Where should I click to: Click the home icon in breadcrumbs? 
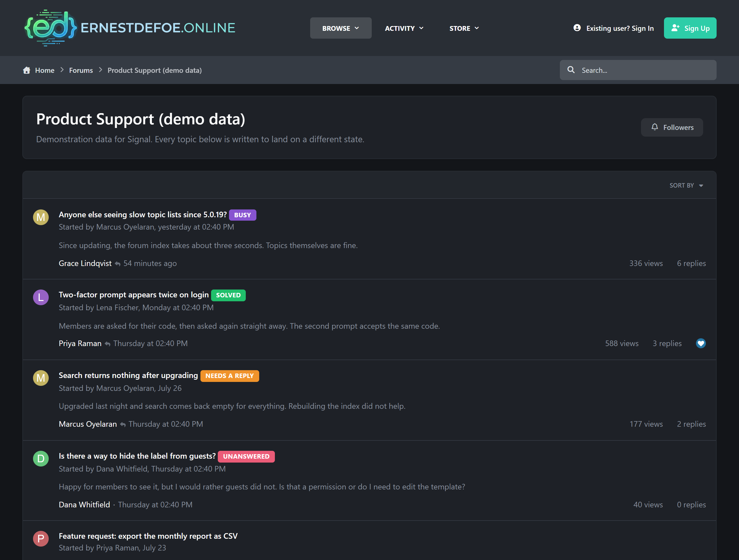tap(27, 70)
